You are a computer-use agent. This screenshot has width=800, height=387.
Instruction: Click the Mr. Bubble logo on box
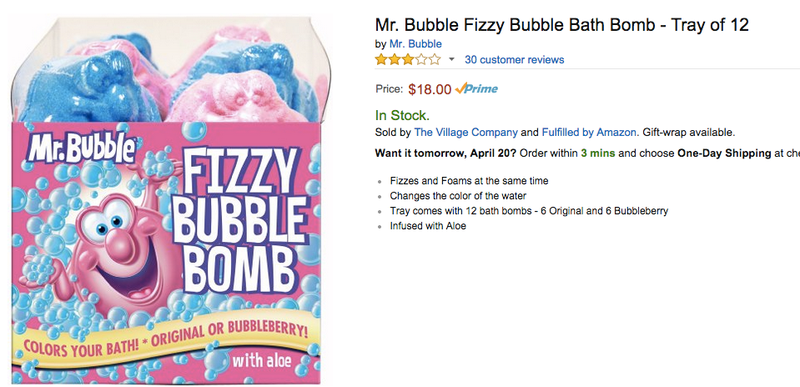[x=82, y=146]
